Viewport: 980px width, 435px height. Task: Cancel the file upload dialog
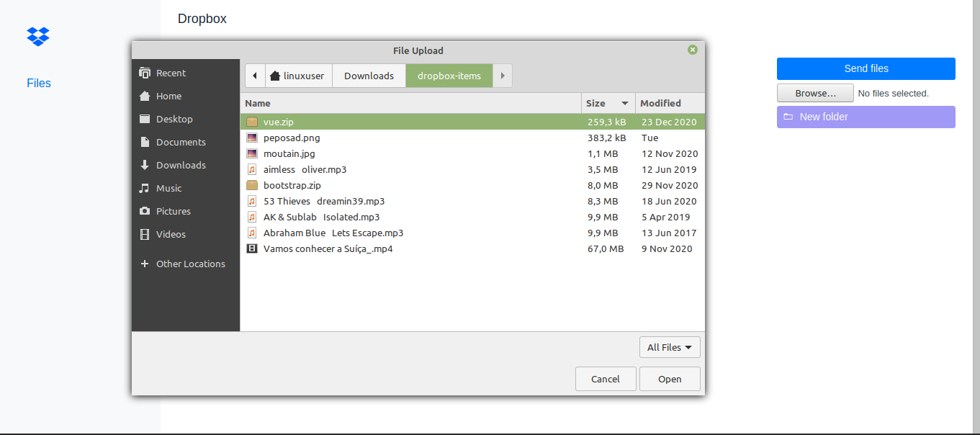coord(606,379)
